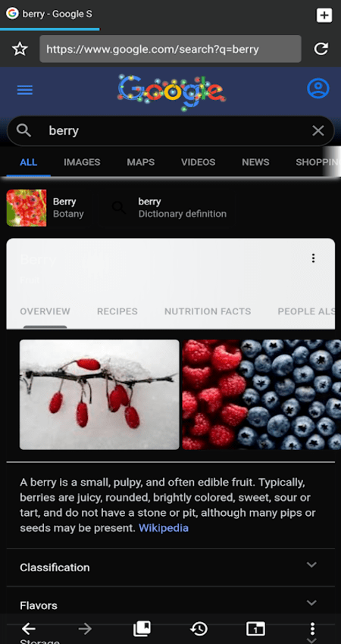341x644 pixels.
Task: Open the Nutrition Facts tab
Action: (x=208, y=311)
